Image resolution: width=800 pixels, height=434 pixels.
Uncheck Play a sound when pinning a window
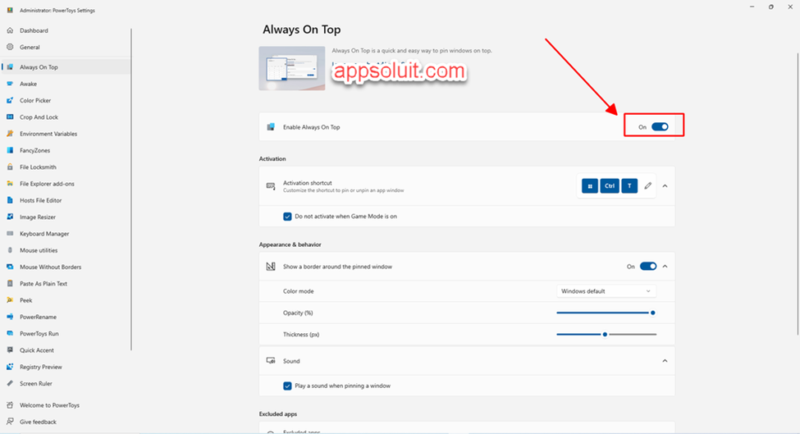click(287, 386)
